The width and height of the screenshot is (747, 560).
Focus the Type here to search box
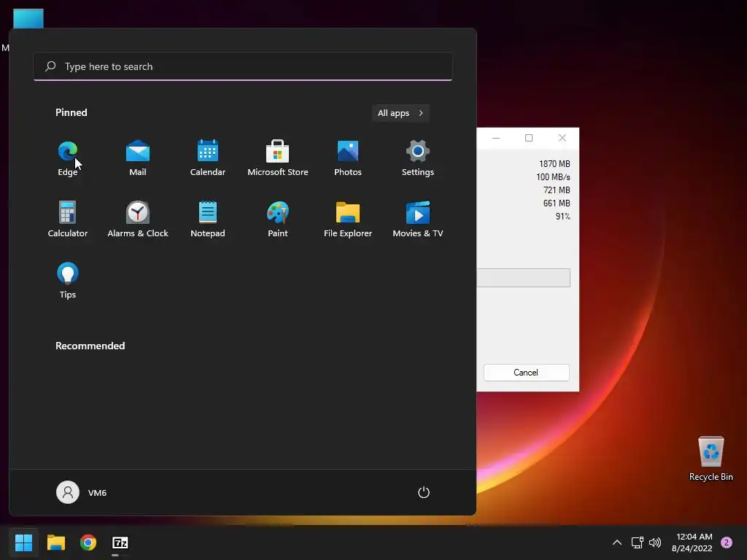[x=243, y=66]
